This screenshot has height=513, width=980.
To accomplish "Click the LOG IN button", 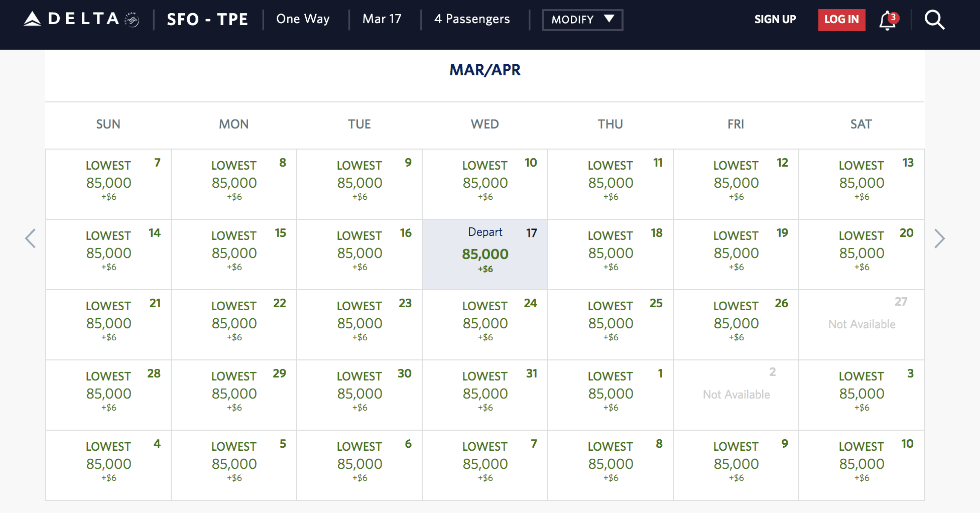I will click(841, 20).
